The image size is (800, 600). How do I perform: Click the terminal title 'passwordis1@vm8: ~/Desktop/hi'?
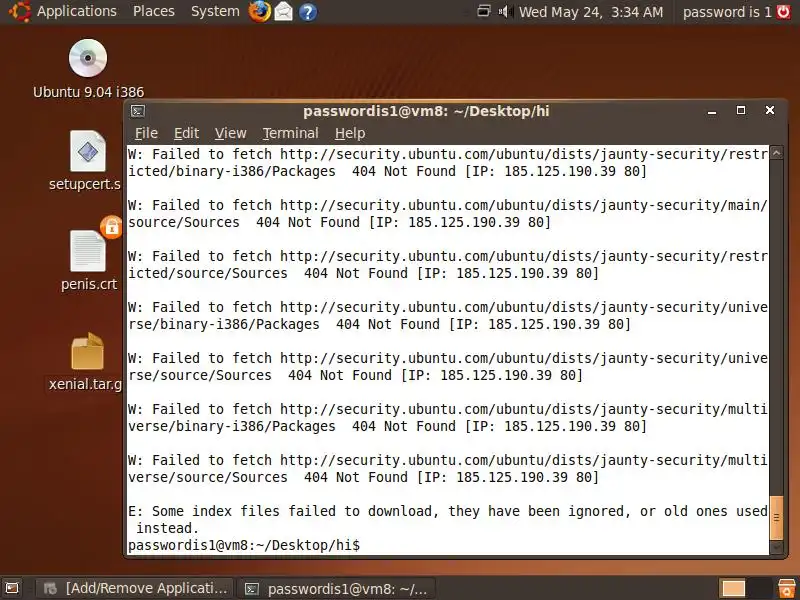pyautogui.click(x=426, y=111)
